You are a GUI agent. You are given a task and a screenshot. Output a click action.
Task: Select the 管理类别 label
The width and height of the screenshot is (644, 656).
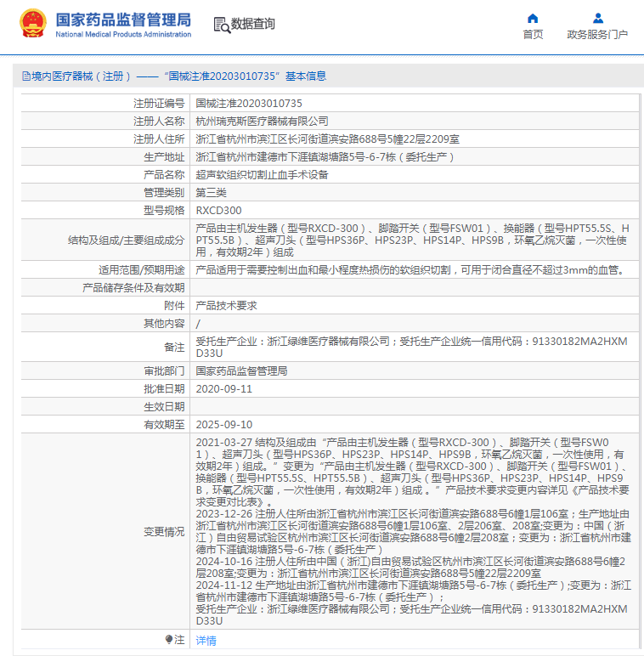coord(164,192)
